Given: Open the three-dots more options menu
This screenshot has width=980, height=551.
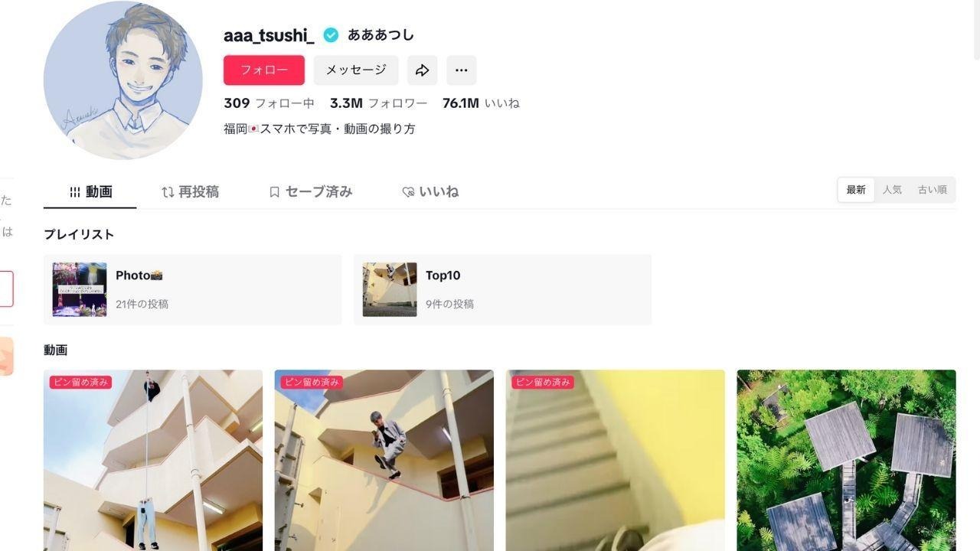Looking at the screenshot, I should [x=461, y=70].
